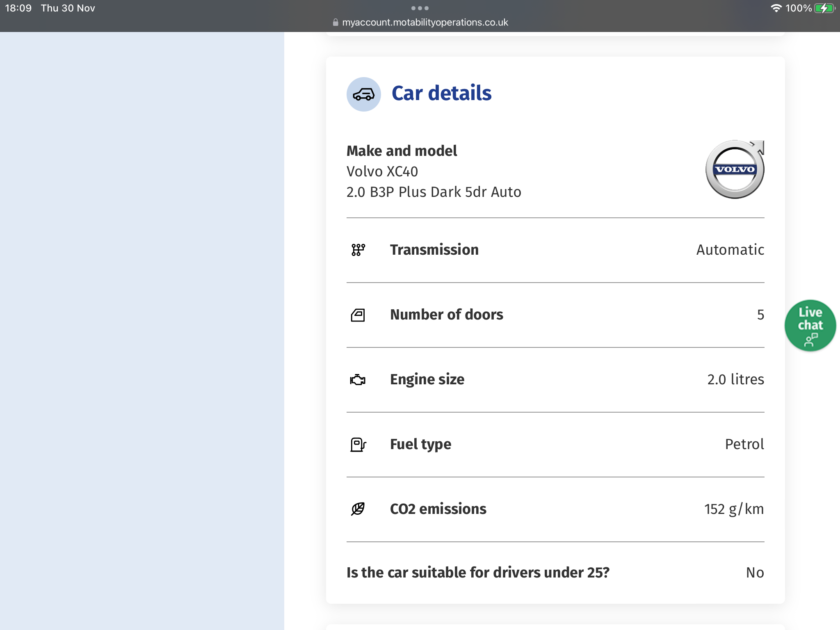The height and width of the screenshot is (630, 840).
Task: Click the car icon beside Car details
Action: (x=363, y=94)
